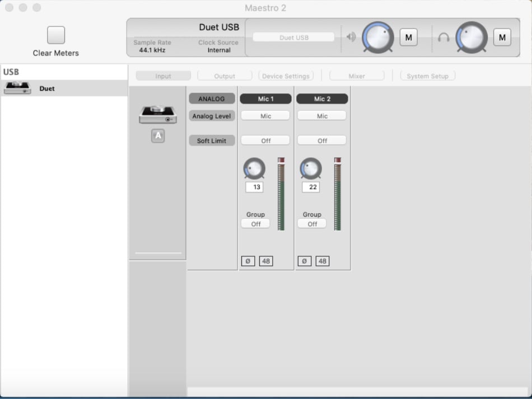Click the Duet USB name field
This screenshot has width=532, height=399.
[x=293, y=38]
